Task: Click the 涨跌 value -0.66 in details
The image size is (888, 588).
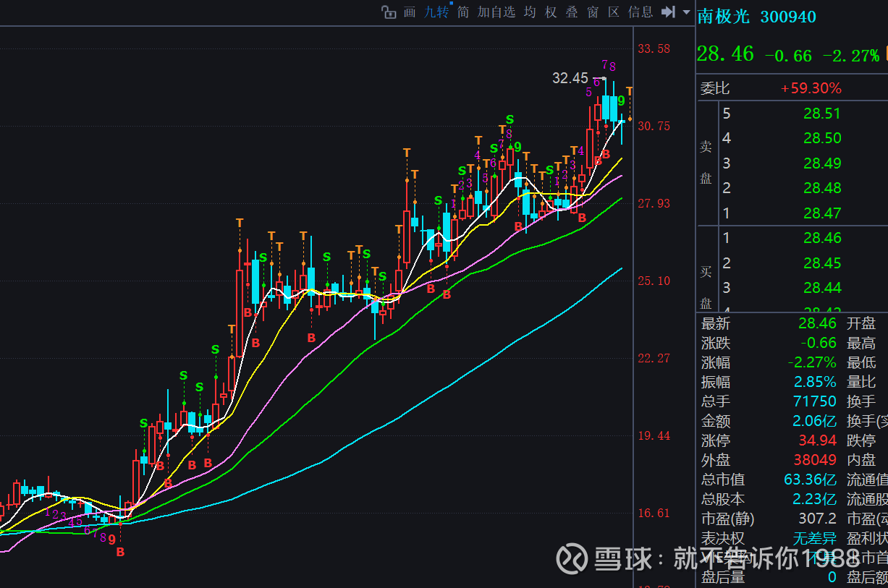Action: tap(819, 343)
